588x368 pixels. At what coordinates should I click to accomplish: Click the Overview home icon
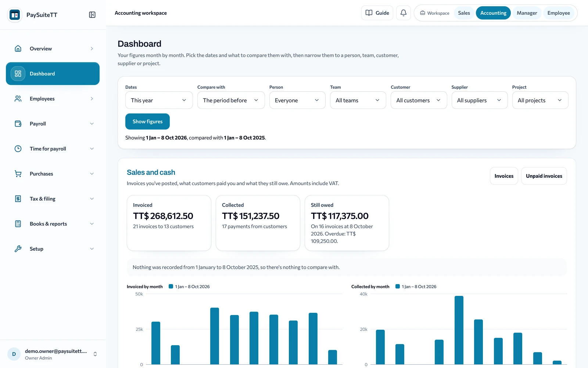coord(18,49)
